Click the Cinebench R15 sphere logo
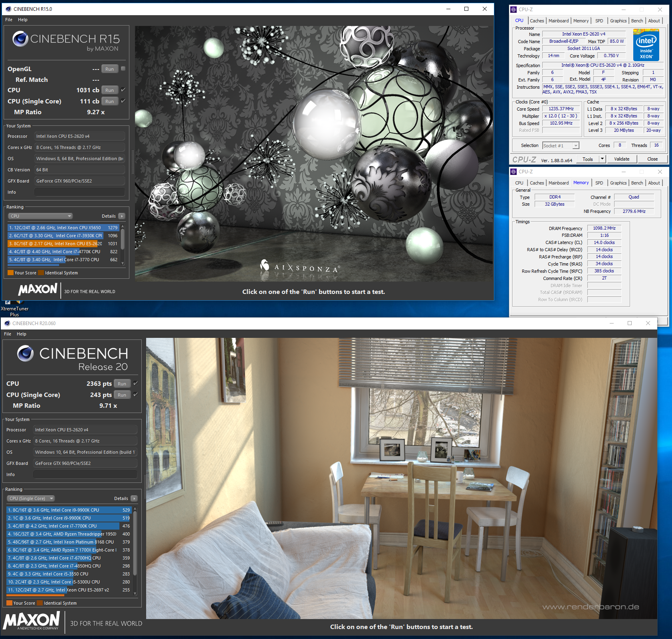The height and width of the screenshot is (639, 672). pos(20,39)
